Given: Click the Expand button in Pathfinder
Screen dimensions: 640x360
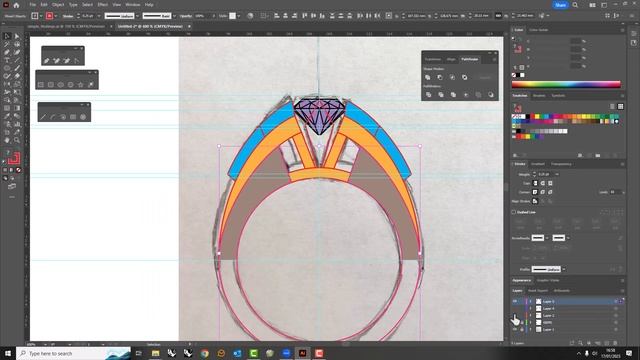Looking at the screenshot, I should coord(485,77).
